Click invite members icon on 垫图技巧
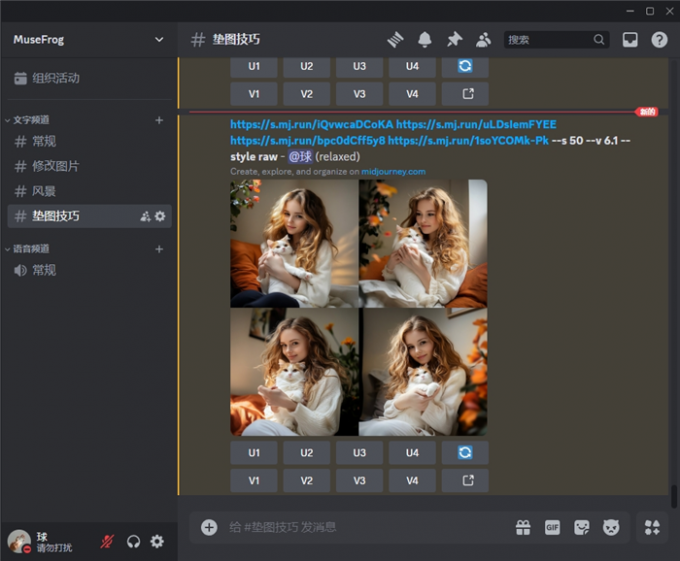 coord(145,216)
